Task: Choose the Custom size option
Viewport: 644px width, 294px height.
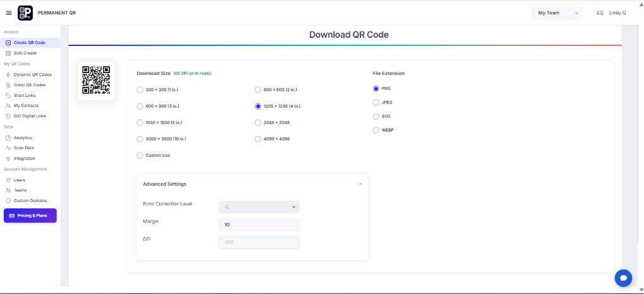Action: (140, 155)
